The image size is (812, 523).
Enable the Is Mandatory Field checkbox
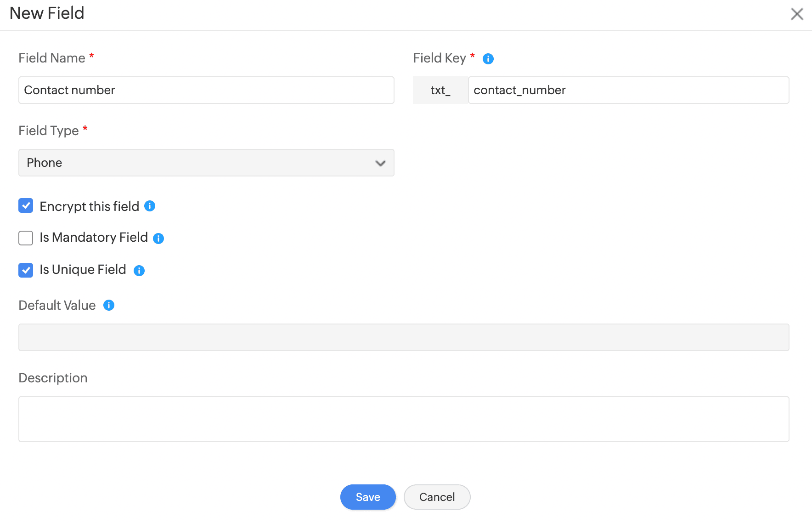26,238
